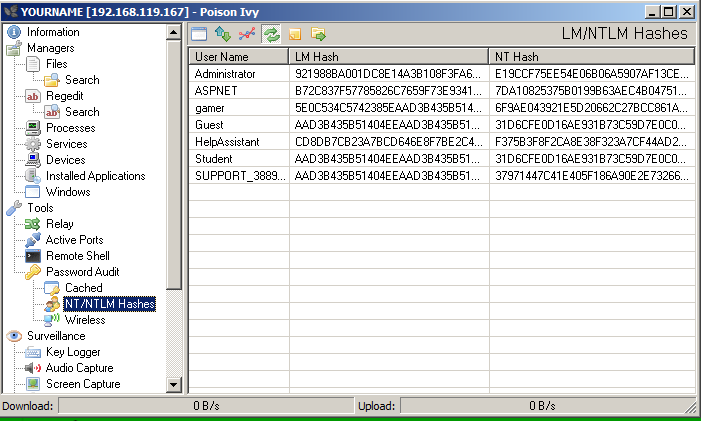Open the Remote Shell label
This screenshot has width=701, height=421.
coord(78,256)
